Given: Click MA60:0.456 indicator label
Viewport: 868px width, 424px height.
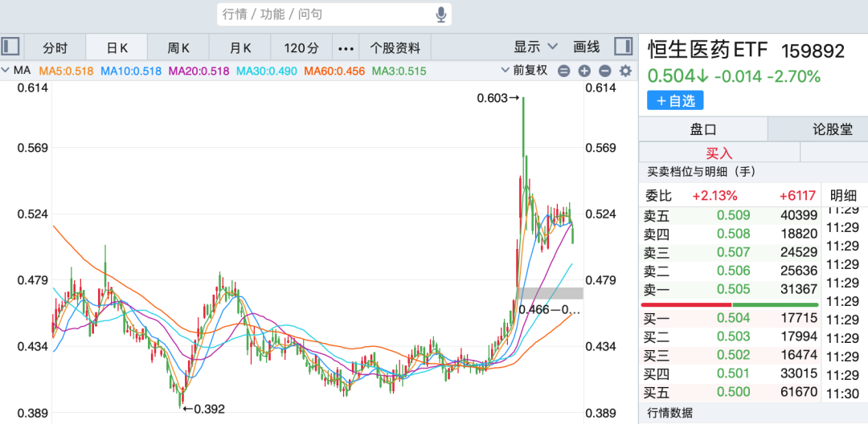Looking at the screenshot, I should coord(335,71).
